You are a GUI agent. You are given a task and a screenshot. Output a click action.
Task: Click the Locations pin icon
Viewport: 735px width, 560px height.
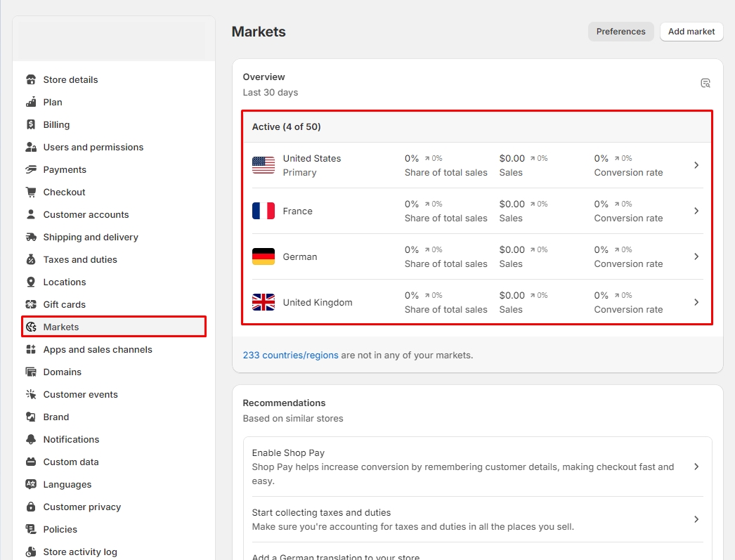coord(31,282)
